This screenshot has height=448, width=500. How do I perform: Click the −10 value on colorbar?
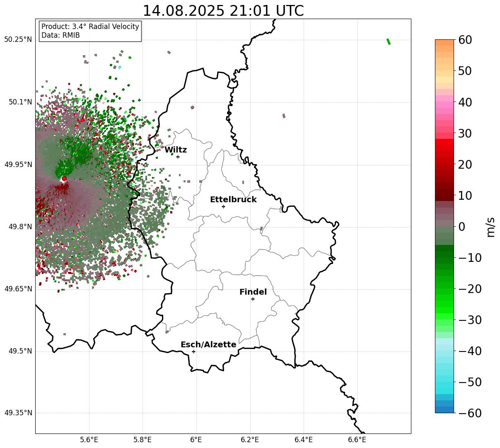(470, 258)
